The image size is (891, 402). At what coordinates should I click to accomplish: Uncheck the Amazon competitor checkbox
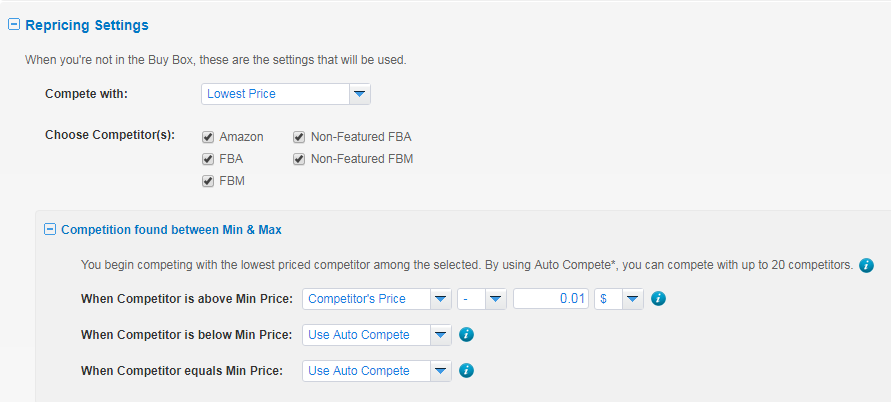[x=208, y=137]
